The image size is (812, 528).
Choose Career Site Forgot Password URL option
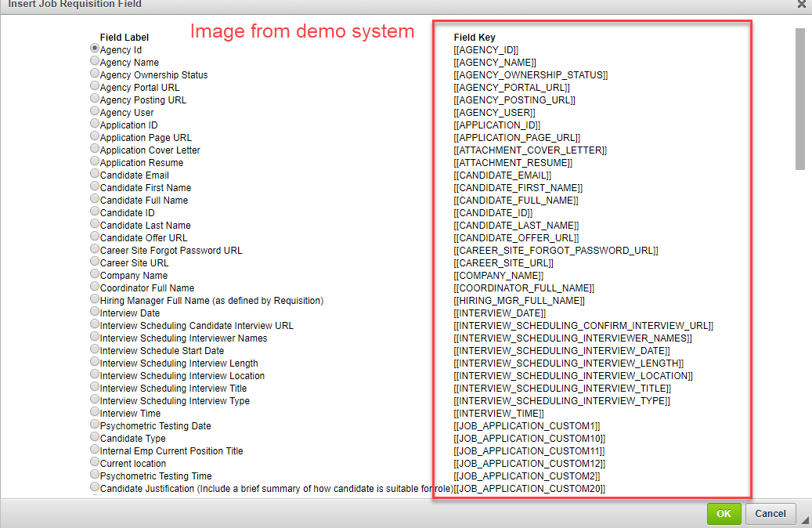94,248
